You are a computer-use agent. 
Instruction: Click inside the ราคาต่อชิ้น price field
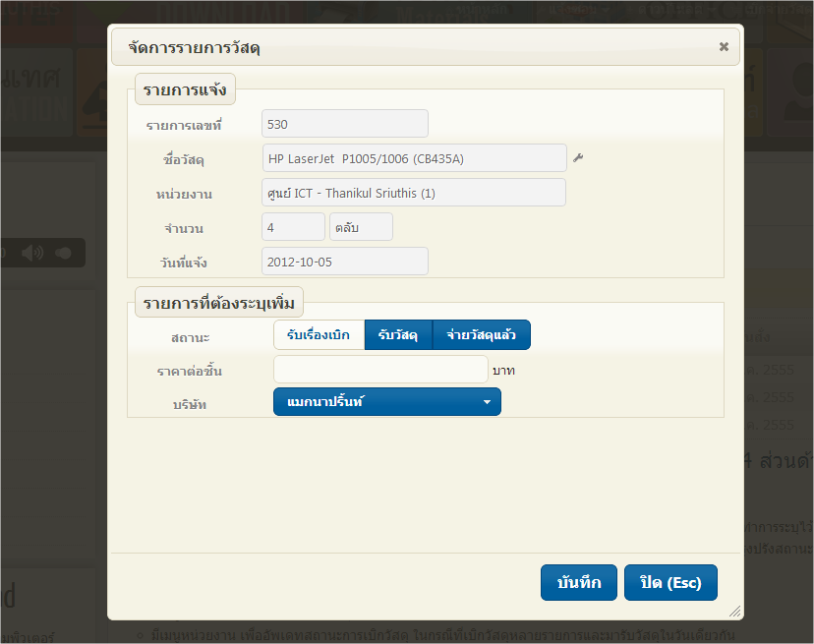[x=380, y=369]
